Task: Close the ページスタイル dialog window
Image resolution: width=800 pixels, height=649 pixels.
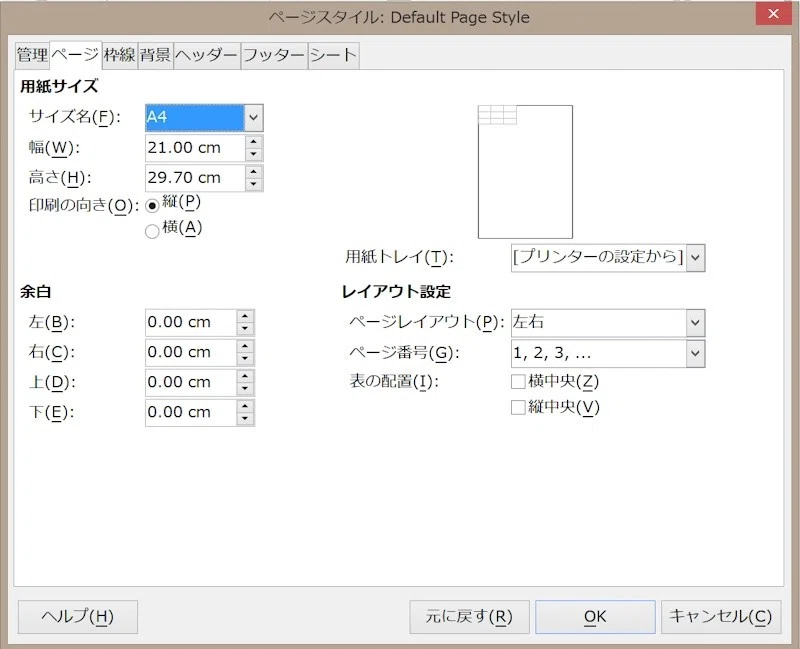Action: (x=773, y=14)
